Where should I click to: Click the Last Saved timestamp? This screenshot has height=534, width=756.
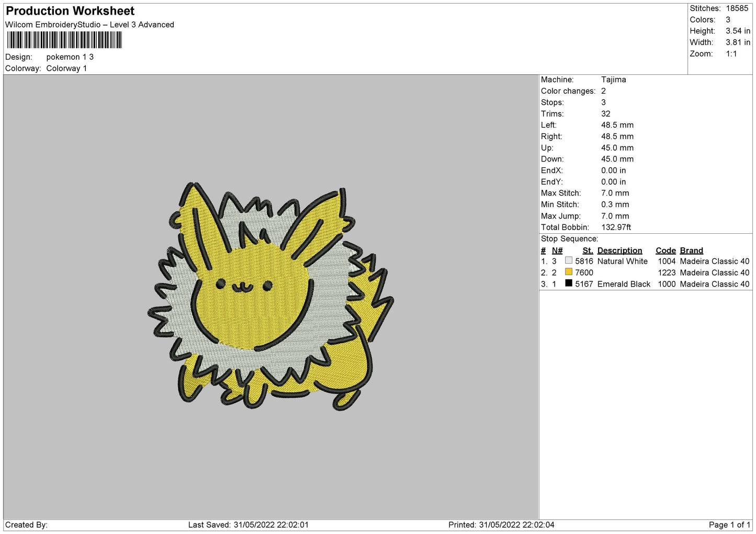tap(249, 525)
